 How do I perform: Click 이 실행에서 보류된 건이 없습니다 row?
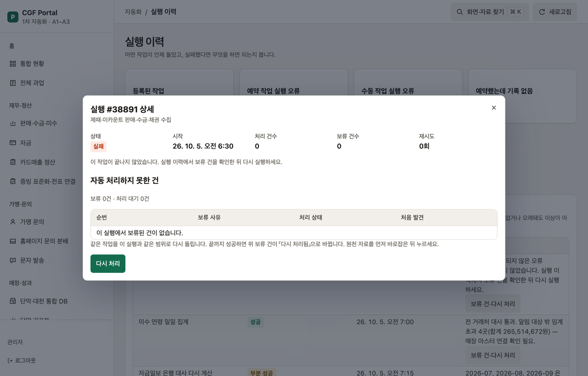[294, 233]
